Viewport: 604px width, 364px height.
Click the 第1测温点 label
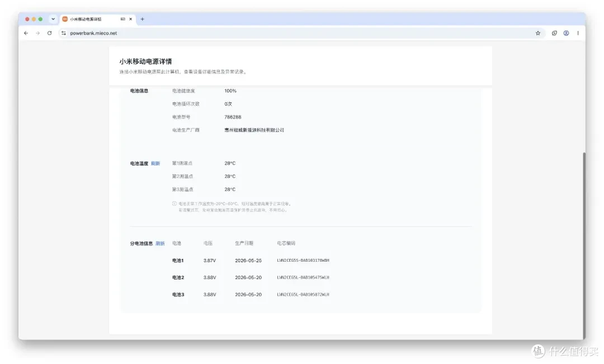pos(182,163)
